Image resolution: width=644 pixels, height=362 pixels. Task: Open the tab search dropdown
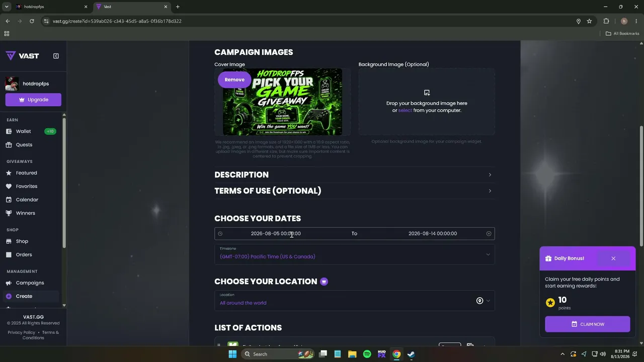tap(7, 7)
